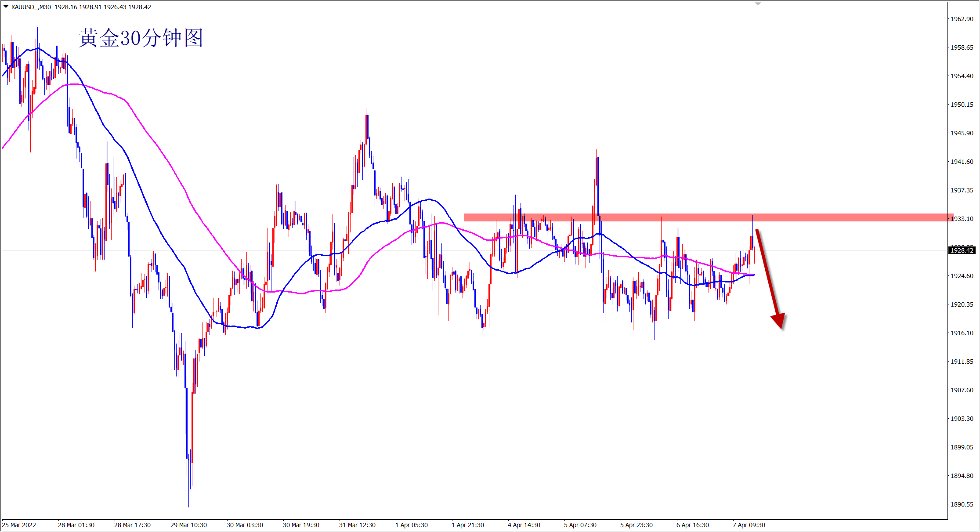Viewport: 980px width, 532px height.
Task: Click the gray chart shift triangle marker
Action: [758, 4]
